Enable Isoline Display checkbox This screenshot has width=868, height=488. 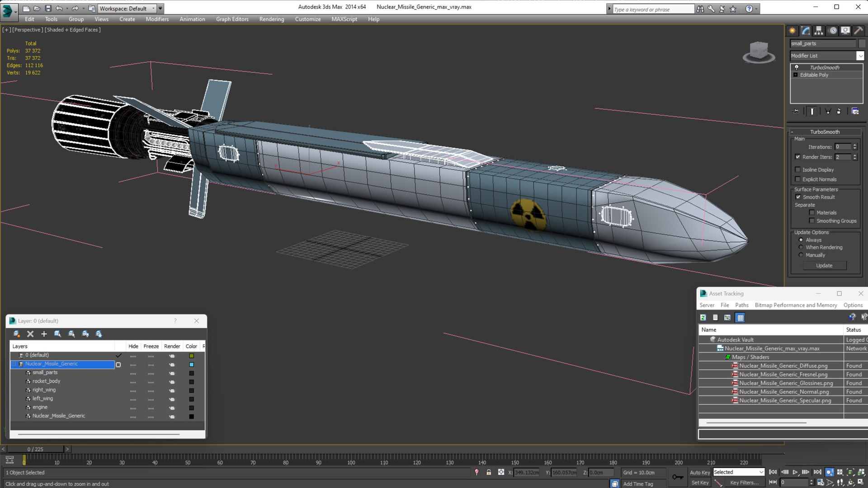tap(797, 169)
